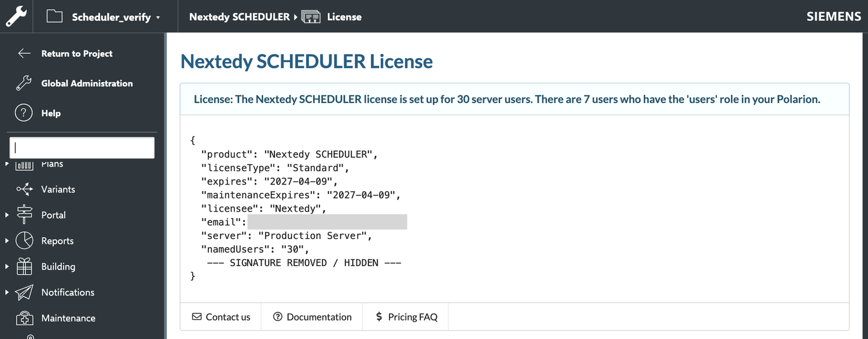Click the Plans icon

tap(24, 165)
